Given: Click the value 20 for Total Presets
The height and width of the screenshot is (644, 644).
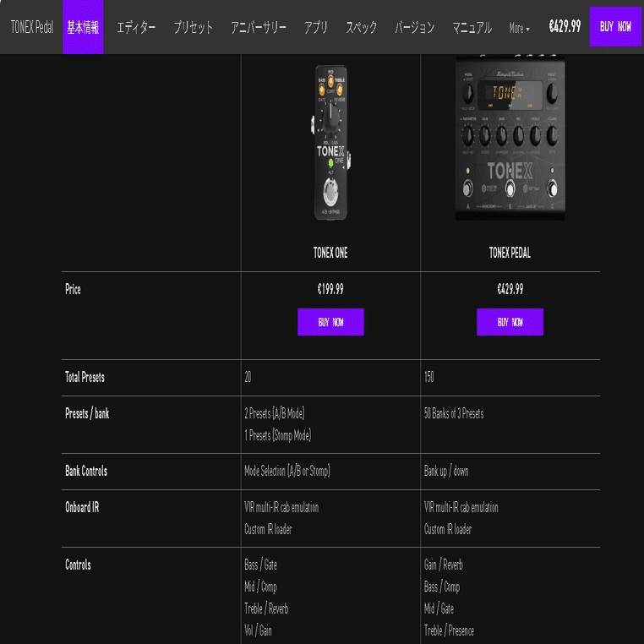Looking at the screenshot, I should pos(248,377).
